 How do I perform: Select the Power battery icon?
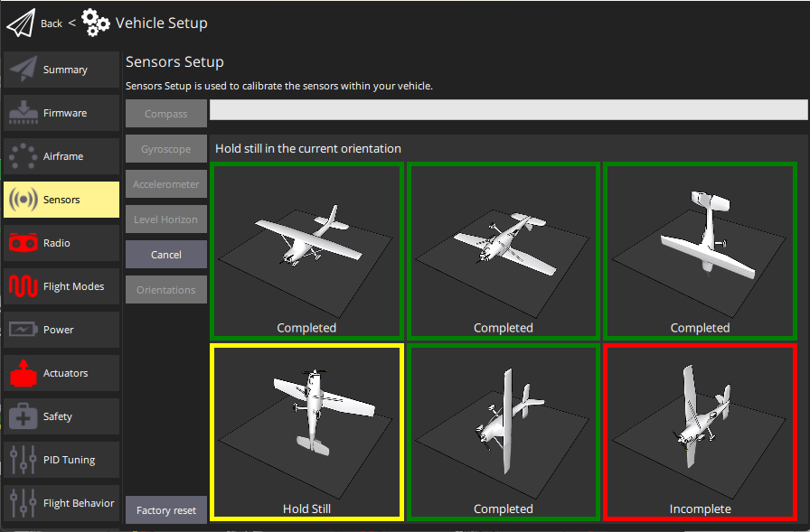23,330
